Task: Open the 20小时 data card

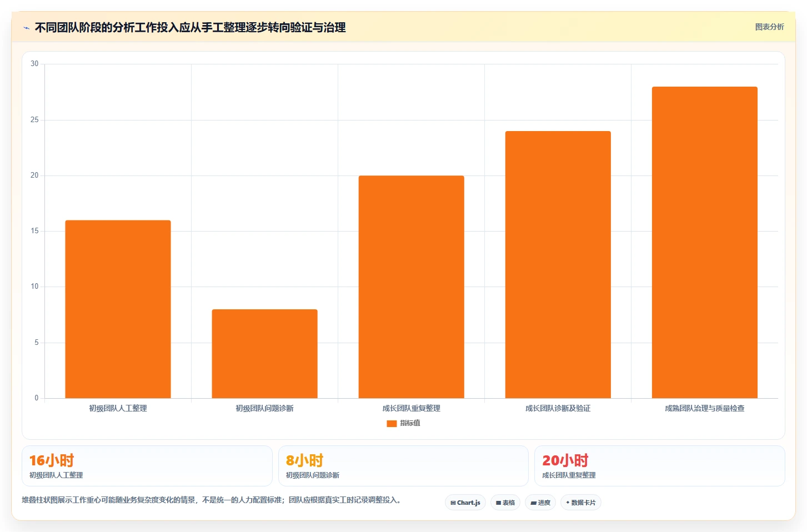Action: pyautogui.click(x=660, y=466)
